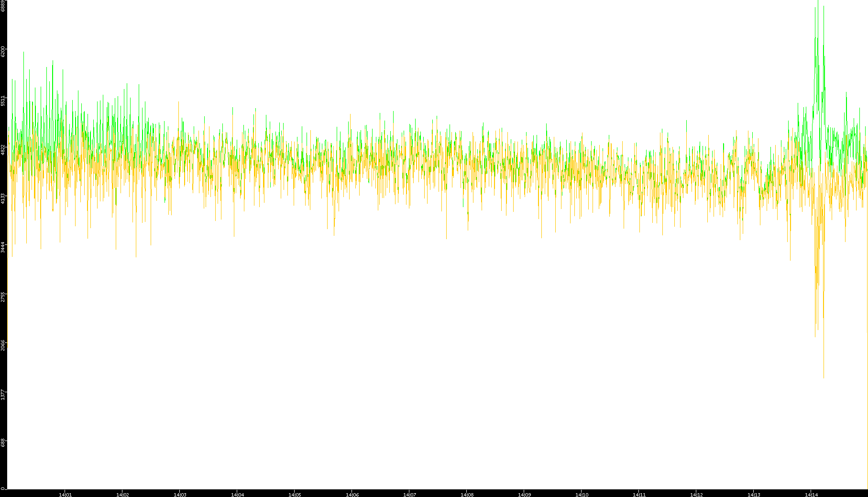This screenshot has height=497, width=868.
Task: Click the 1377 value axis label
Action: tap(3, 395)
